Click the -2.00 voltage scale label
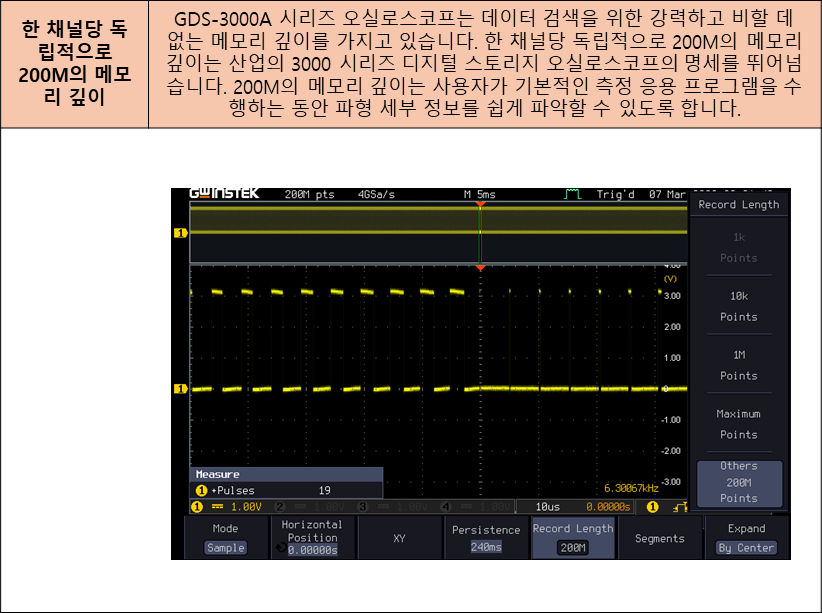The image size is (822, 613). 671,451
